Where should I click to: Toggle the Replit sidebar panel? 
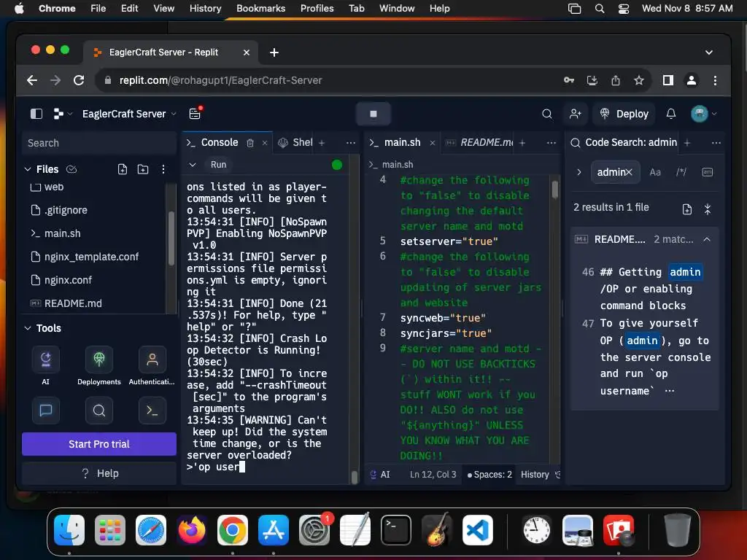tap(36, 114)
